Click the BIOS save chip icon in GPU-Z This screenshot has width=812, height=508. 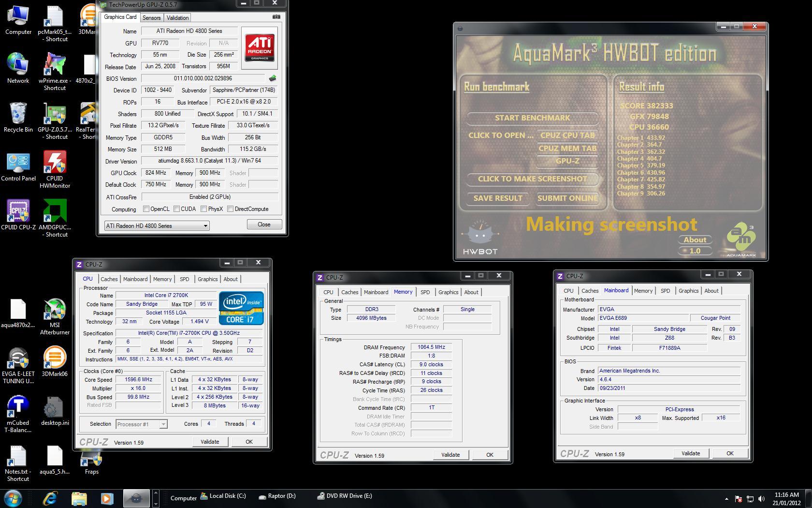(273, 78)
